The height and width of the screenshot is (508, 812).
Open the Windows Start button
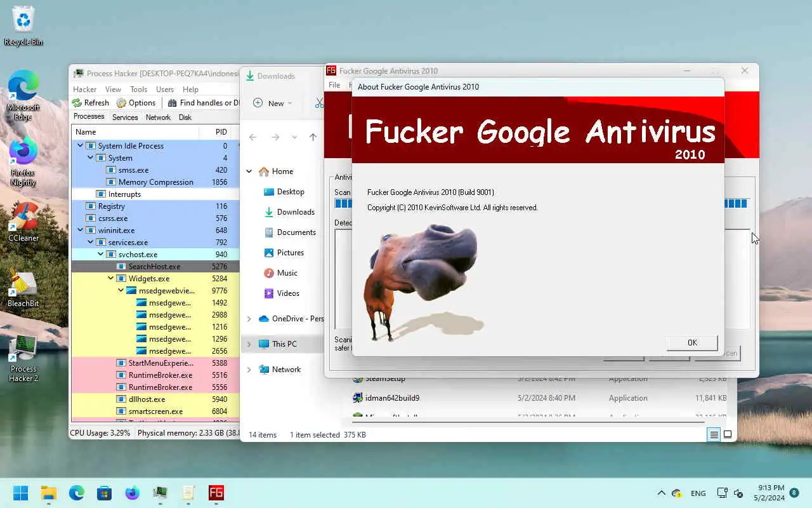(20, 493)
